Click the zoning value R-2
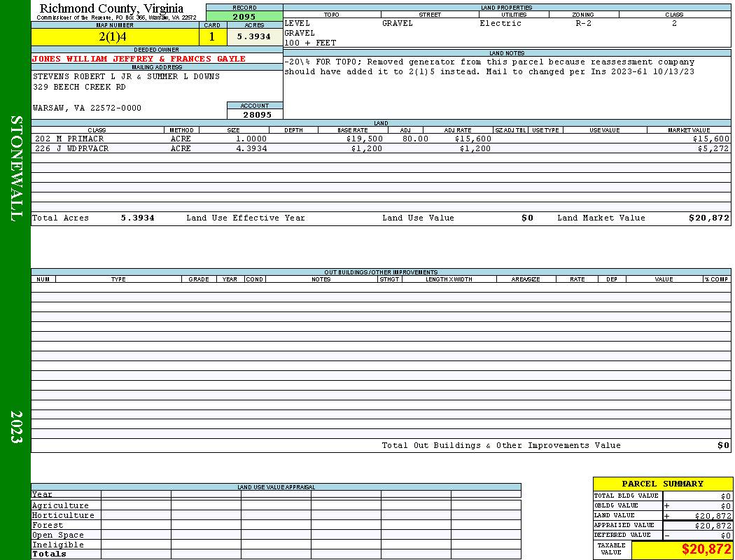Image resolution: width=735 pixels, height=560 pixels. tap(583, 23)
